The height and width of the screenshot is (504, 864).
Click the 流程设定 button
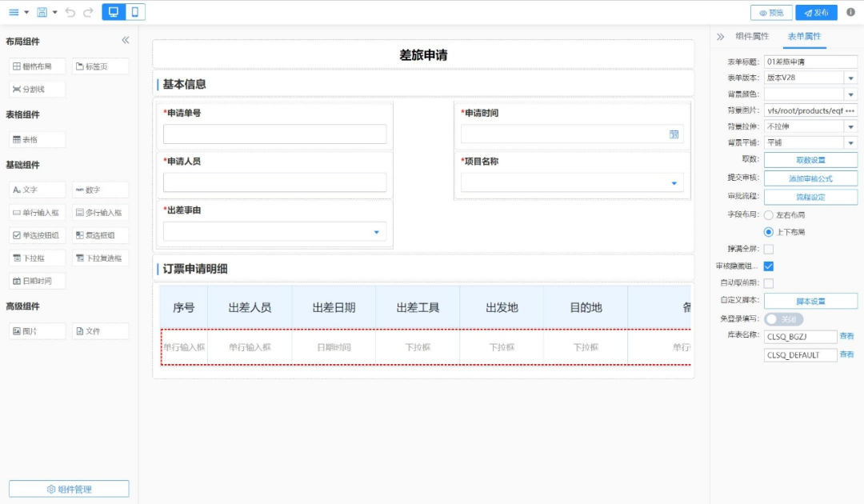[x=810, y=197]
